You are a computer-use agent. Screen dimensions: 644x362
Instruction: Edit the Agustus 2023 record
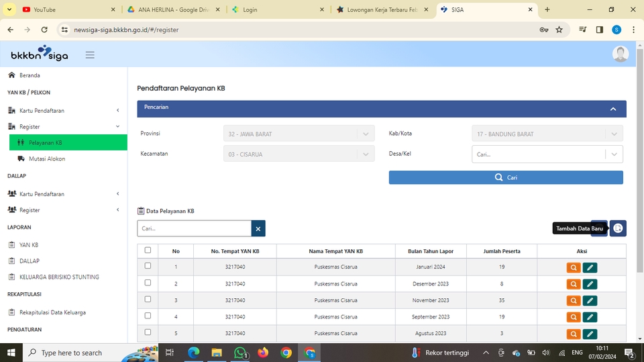[590, 334]
